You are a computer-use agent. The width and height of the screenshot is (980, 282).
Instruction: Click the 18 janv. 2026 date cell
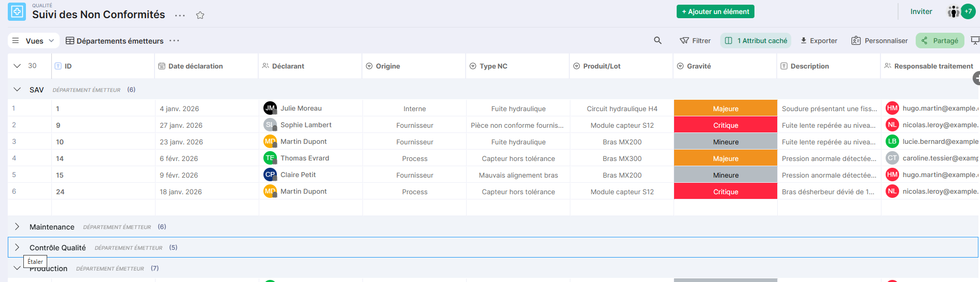(207, 191)
